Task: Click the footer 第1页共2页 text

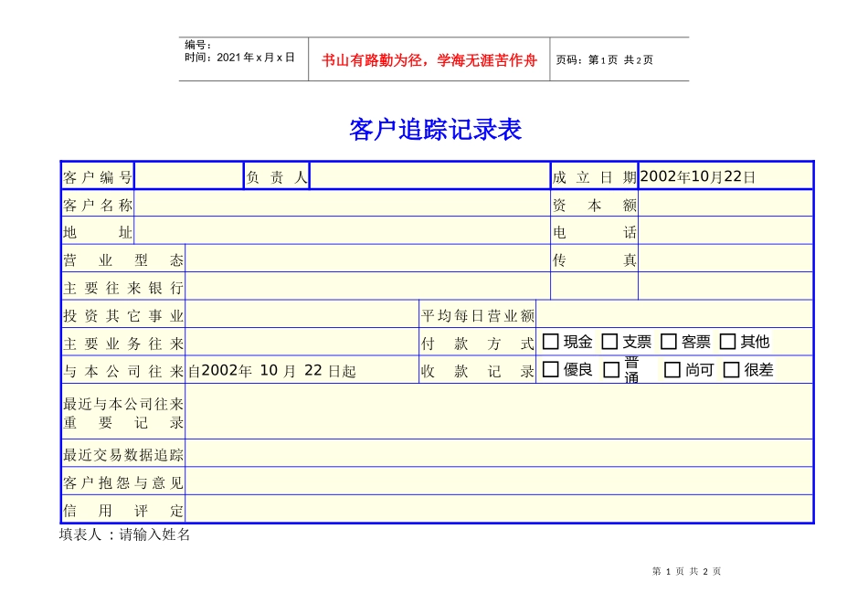Action: click(x=686, y=571)
